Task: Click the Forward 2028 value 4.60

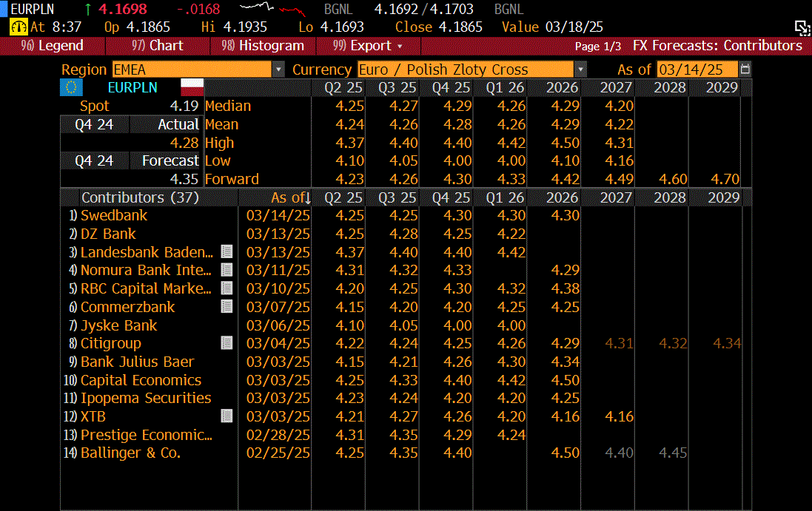Action: click(x=673, y=179)
